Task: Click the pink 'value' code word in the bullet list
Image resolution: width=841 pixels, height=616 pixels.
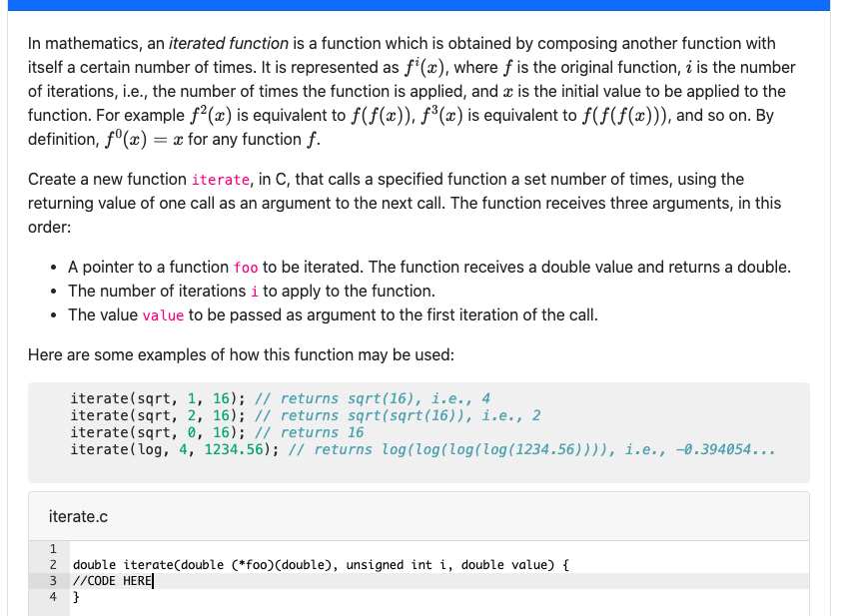Action: pyautogui.click(x=163, y=315)
